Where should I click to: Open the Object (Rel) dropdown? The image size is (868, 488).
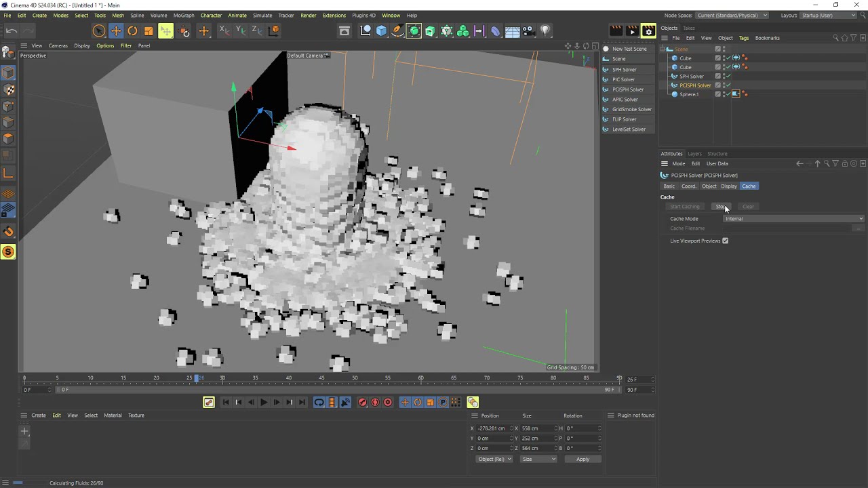tap(494, 459)
